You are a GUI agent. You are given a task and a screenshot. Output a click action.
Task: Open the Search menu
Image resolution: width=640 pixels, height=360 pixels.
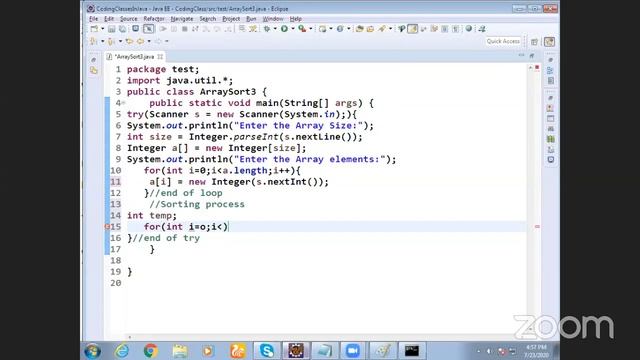tap(208, 19)
